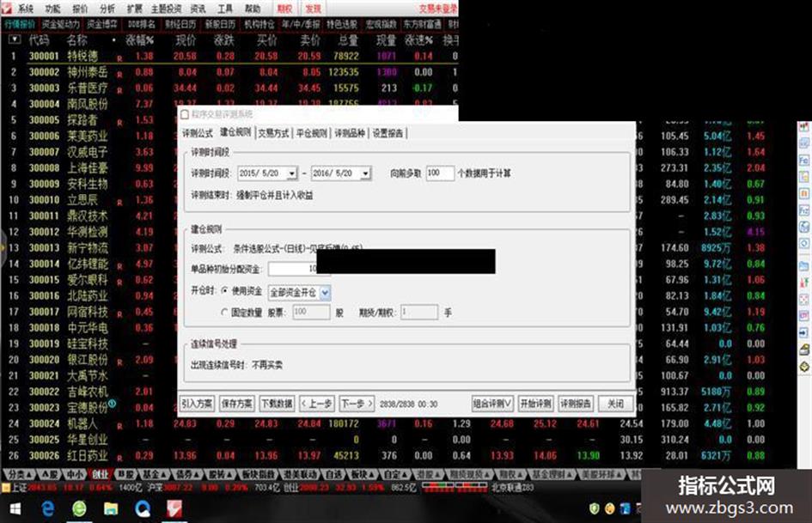Open the 评测品种 dialog tab
Image resolution: width=812 pixels, height=523 pixels.
[350, 133]
